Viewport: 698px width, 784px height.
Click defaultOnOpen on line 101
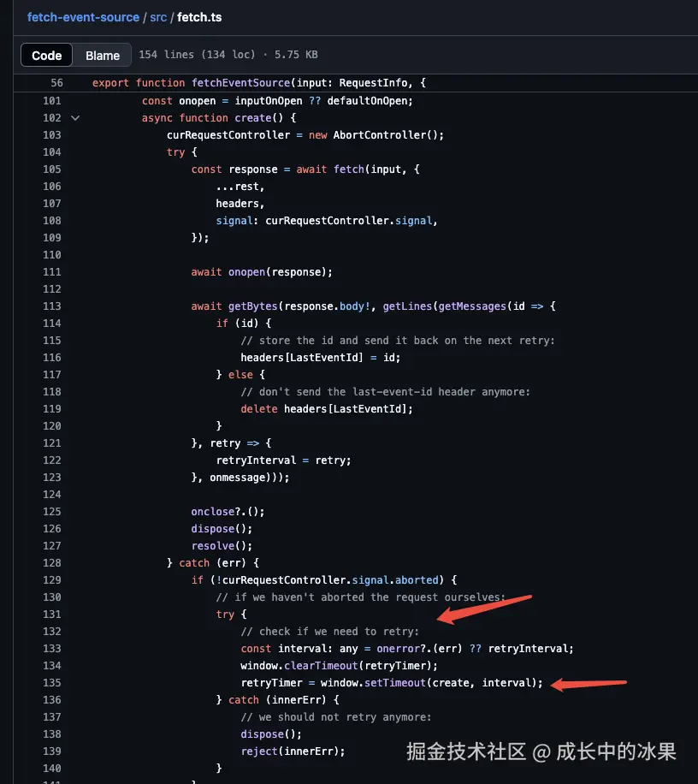[x=367, y=101]
